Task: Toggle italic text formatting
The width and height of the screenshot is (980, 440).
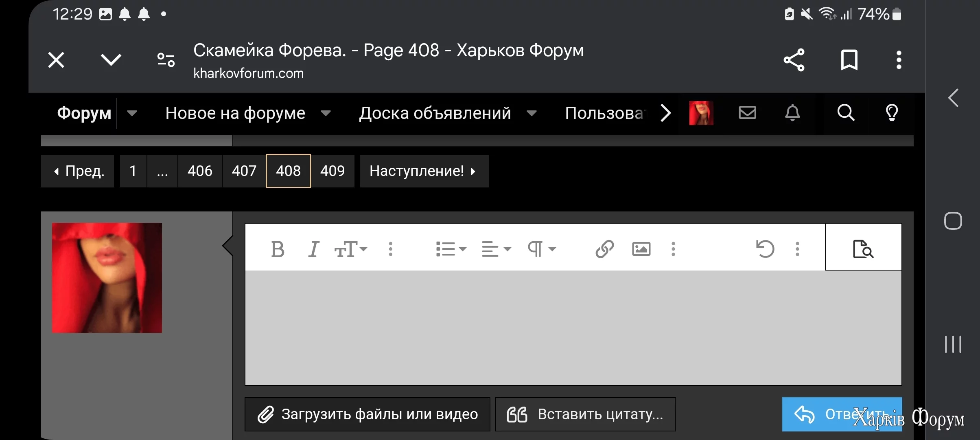Action: (313, 249)
